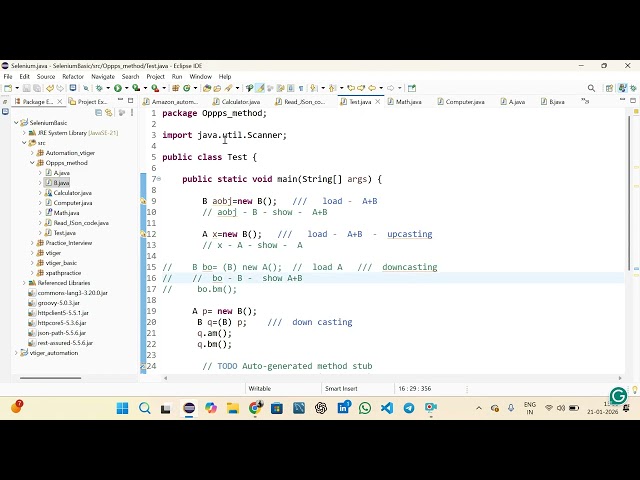This screenshot has height=480, width=640.
Task: Click the Windows Start button
Action: [123, 408]
